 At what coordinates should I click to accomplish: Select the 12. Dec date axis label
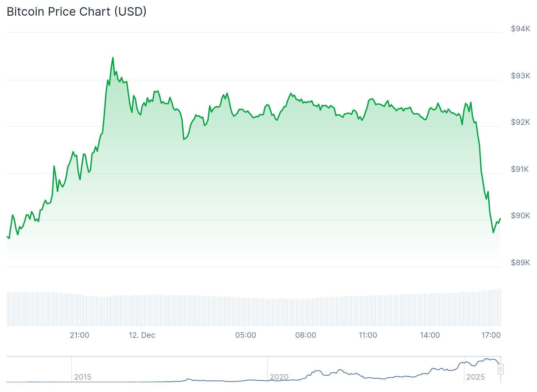142,335
